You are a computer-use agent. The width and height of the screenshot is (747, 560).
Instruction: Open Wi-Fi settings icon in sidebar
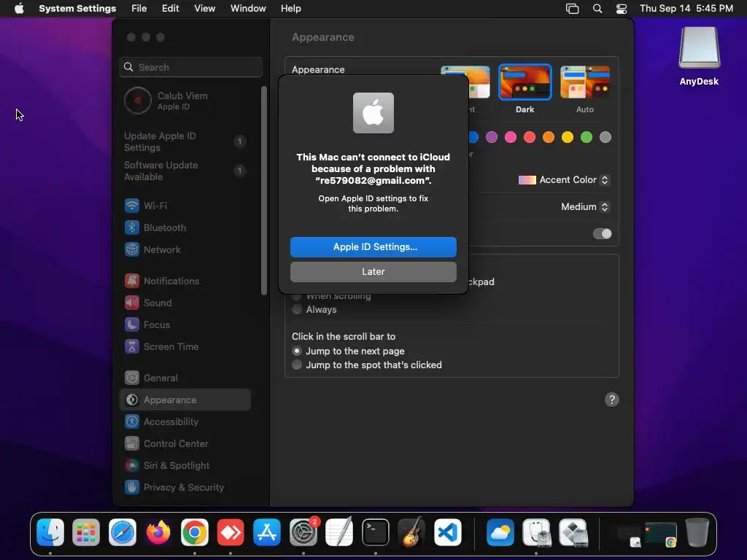coord(132,206)
